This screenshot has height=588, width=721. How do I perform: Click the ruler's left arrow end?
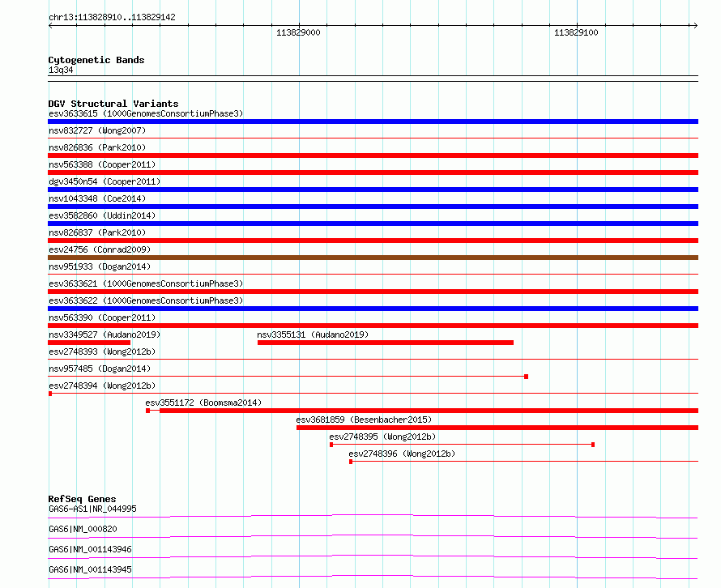point(51,25)
